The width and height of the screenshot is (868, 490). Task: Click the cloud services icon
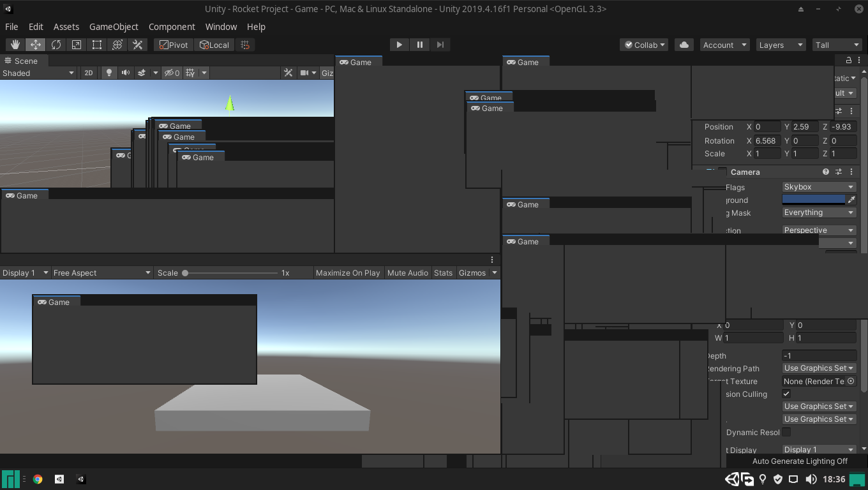[x=684, y=45]
